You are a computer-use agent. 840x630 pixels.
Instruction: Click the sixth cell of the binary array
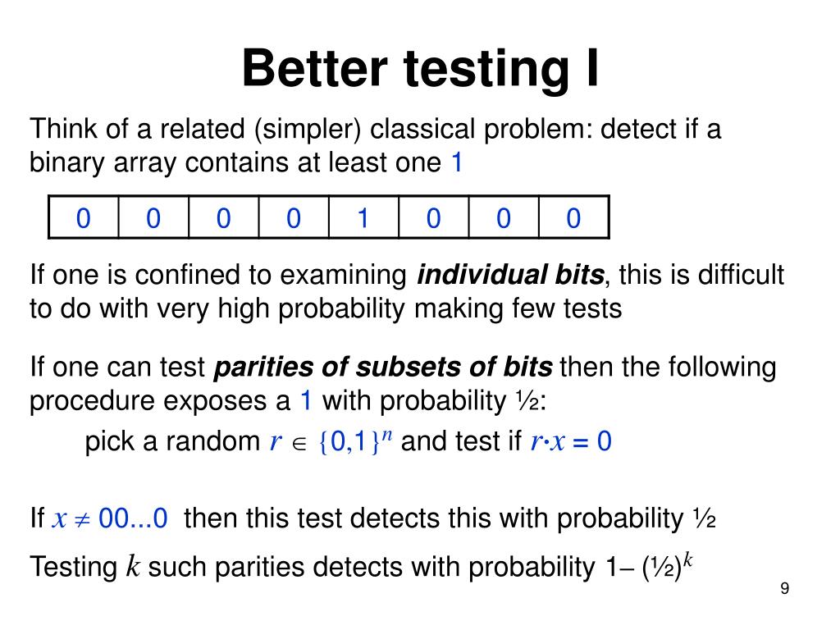433,217
